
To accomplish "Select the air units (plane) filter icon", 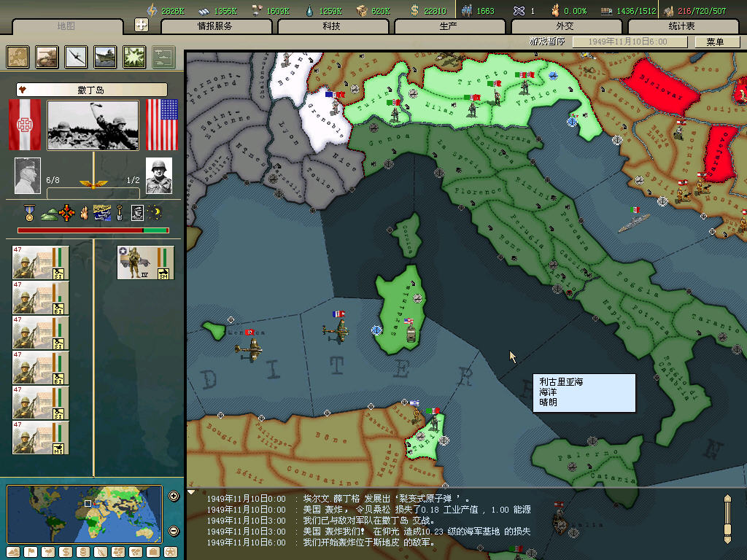I will coord(77,56).
